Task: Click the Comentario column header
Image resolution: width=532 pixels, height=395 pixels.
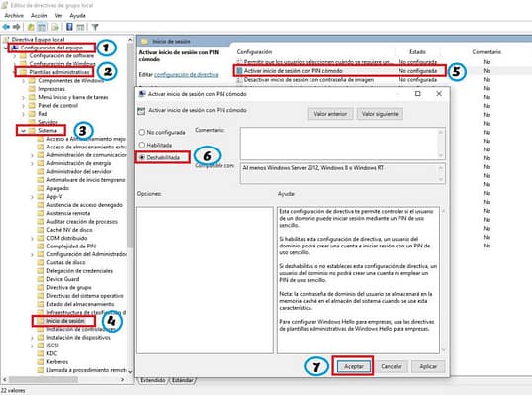Action: point(487,51)
